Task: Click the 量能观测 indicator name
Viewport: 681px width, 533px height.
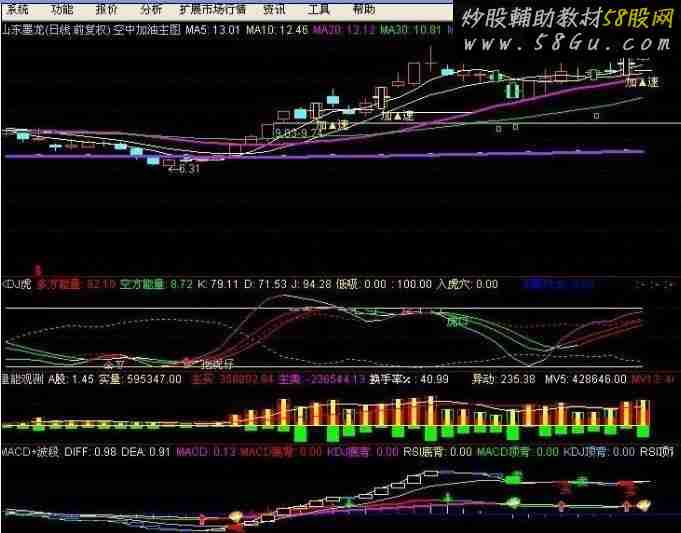Action: click(x=22, y=379)
